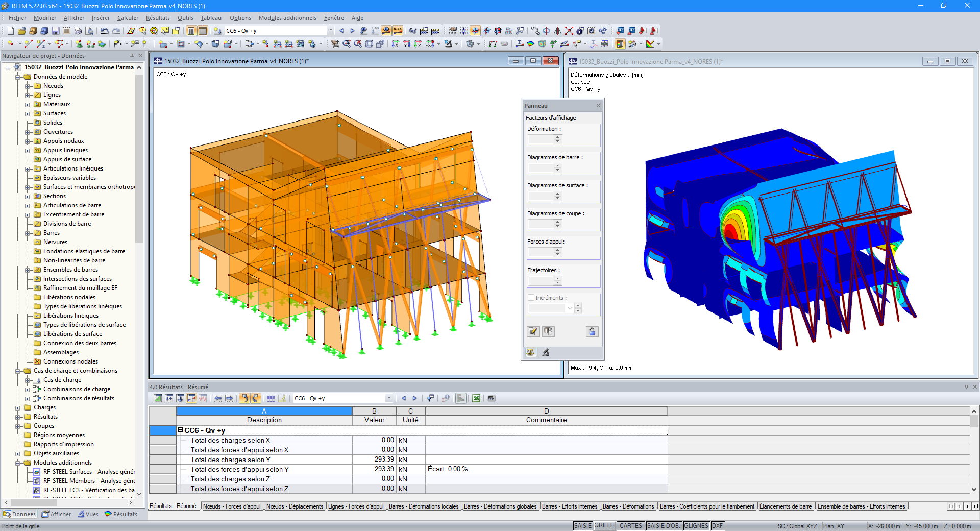Open the Modules additionnels menu

coord(287,18)
